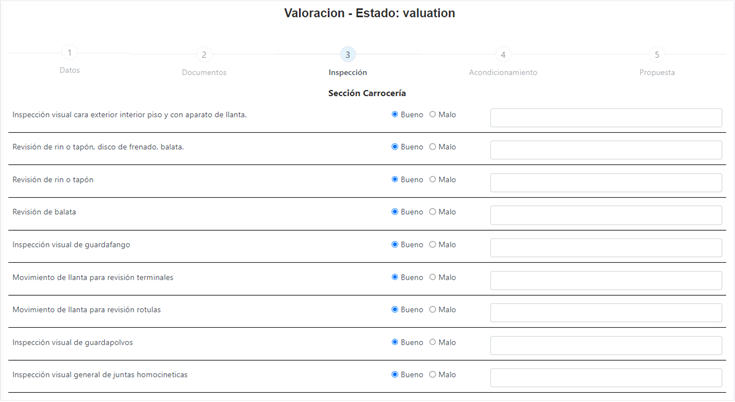The height and width of the screenshot is (402, 735).
Task: Open step 5 Propuesta
Action: pos(657,55)
